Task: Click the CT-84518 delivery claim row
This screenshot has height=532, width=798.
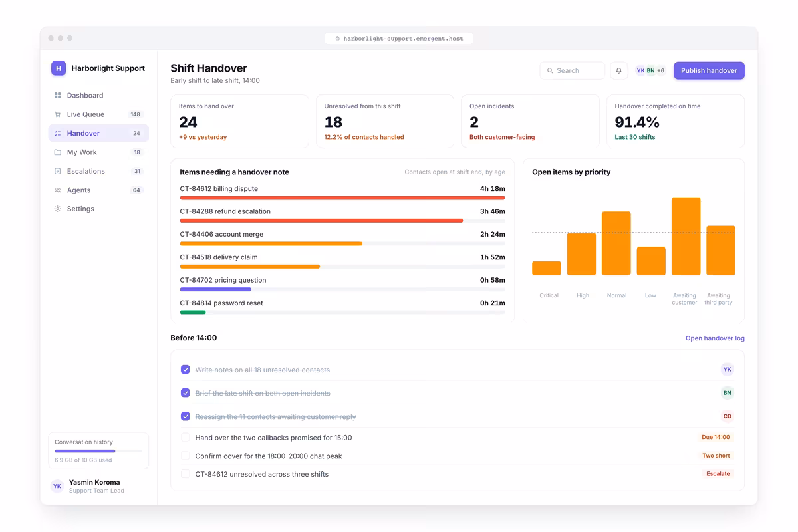Action: pyautogui.click(x=342, y=261)
